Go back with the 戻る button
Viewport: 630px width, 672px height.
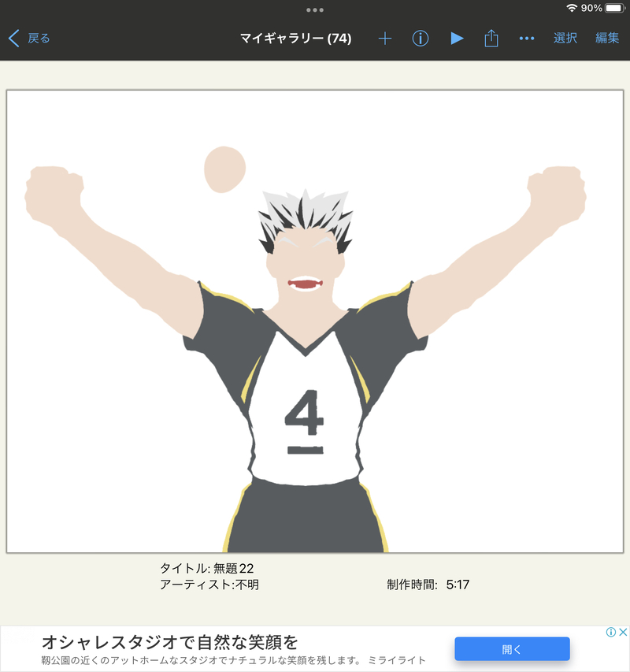29,38
